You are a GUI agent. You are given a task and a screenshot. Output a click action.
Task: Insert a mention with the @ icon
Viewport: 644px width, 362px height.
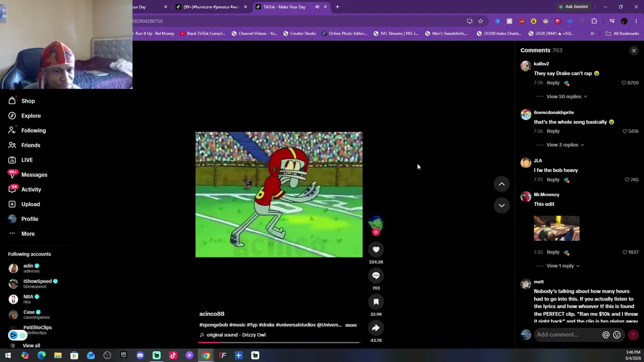pos(606,335)
